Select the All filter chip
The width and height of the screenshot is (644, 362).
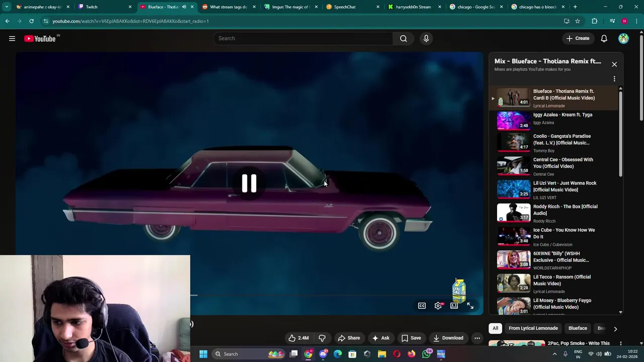coord(495,328)
